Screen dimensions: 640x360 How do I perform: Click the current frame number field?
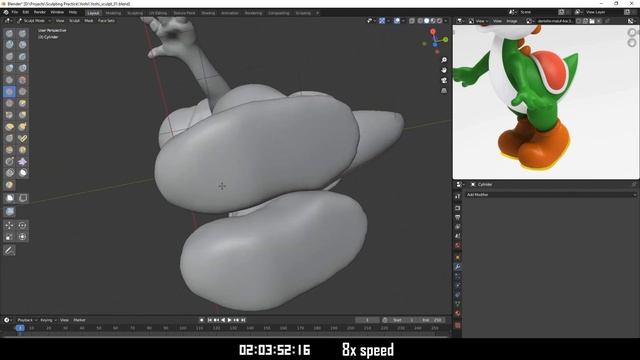click(367, 320)
